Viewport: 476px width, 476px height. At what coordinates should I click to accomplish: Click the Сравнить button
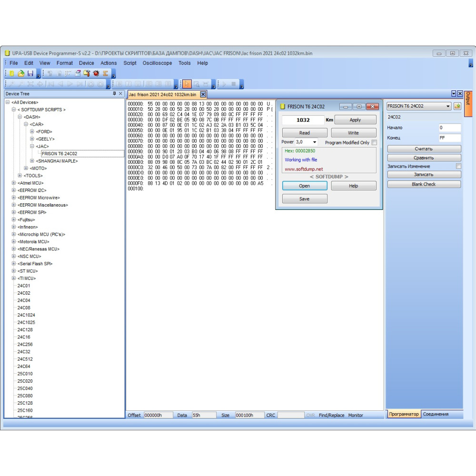(x=424, y=158)
